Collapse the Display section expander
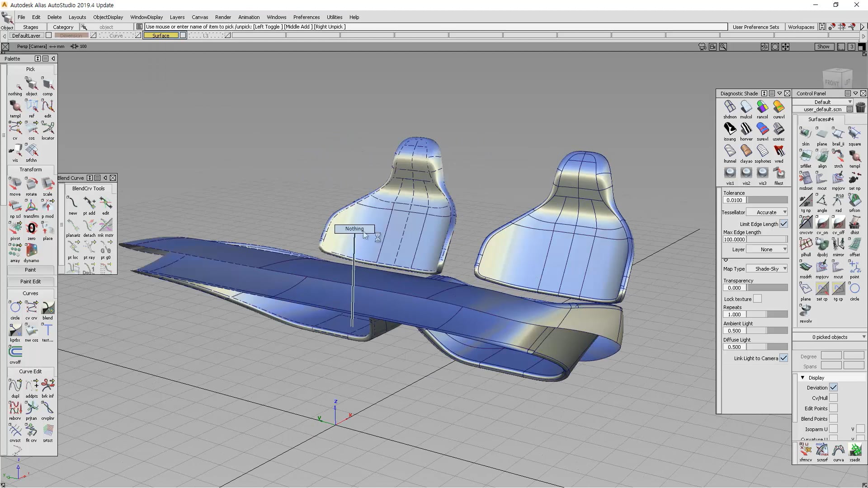Viewport: 868px width, 488px height. (803, 377)
